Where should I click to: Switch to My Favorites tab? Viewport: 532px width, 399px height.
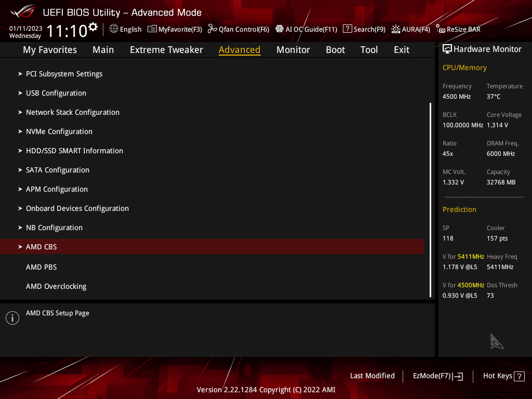(50, 50)
